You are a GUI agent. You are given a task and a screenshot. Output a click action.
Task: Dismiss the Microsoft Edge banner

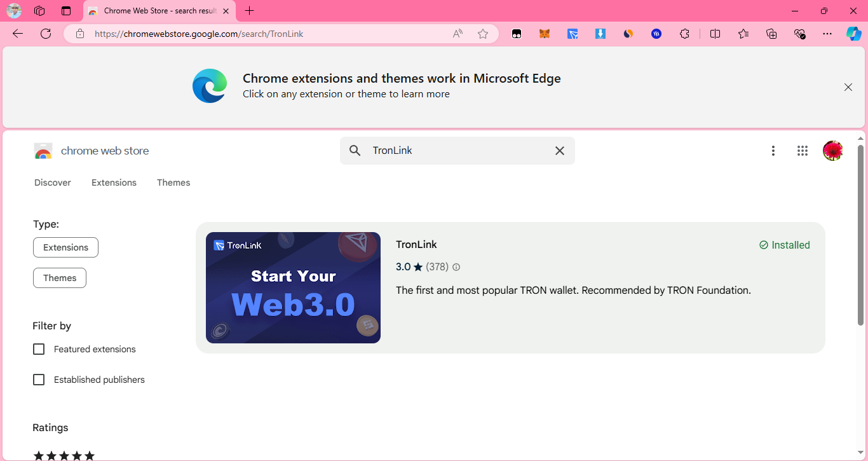coord(848,87)
